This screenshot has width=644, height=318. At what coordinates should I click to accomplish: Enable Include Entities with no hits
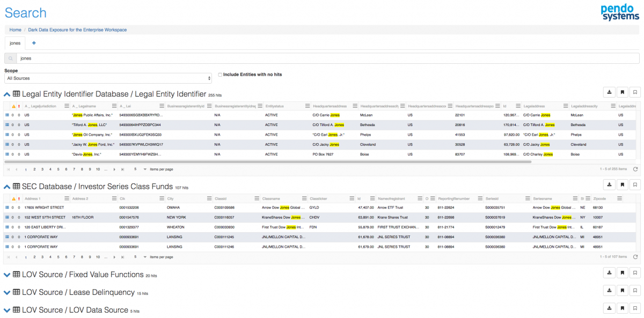click(x=220, y=75)
